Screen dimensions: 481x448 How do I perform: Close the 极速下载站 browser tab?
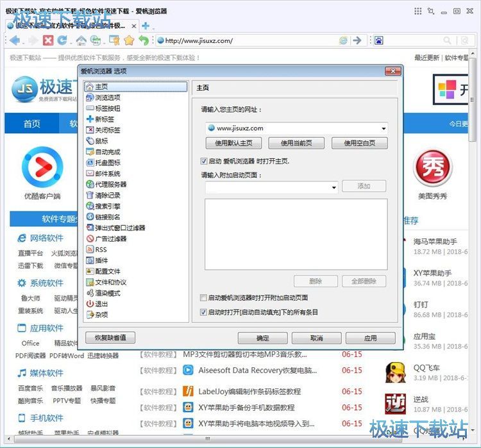pyautogui.click(x=134, y=26)
